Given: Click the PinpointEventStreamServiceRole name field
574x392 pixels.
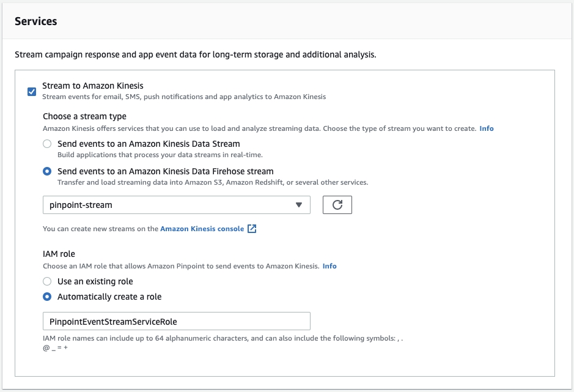Looking at the screenshot, I should pos(176,321).
